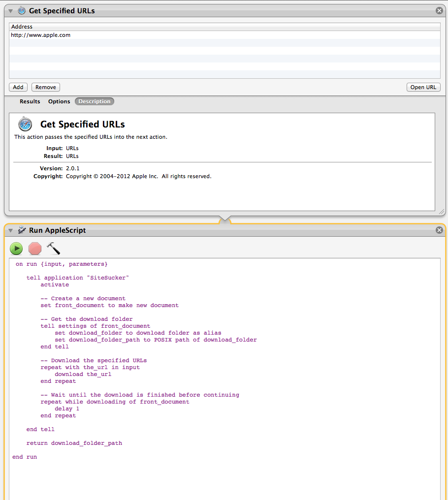Click the 'on run {input, parameters}' script line
Viewport: 448px width, 500px height.
(x=62, y=264)
